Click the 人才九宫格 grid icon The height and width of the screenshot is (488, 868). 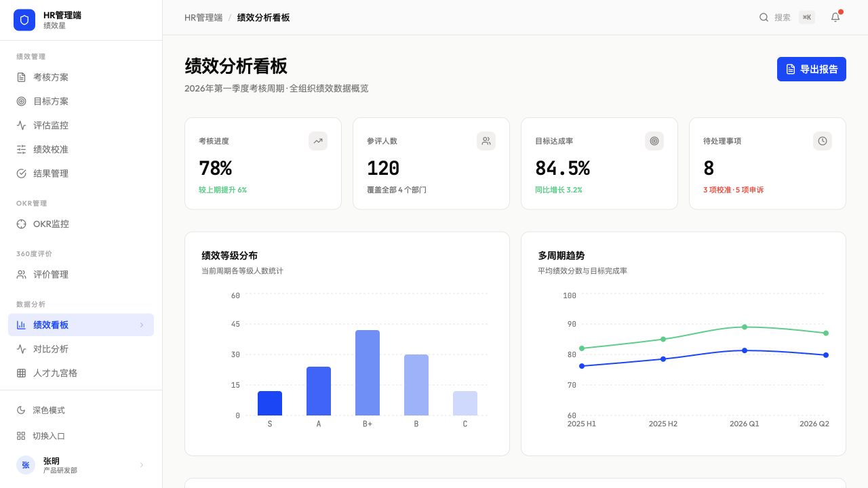21,373
